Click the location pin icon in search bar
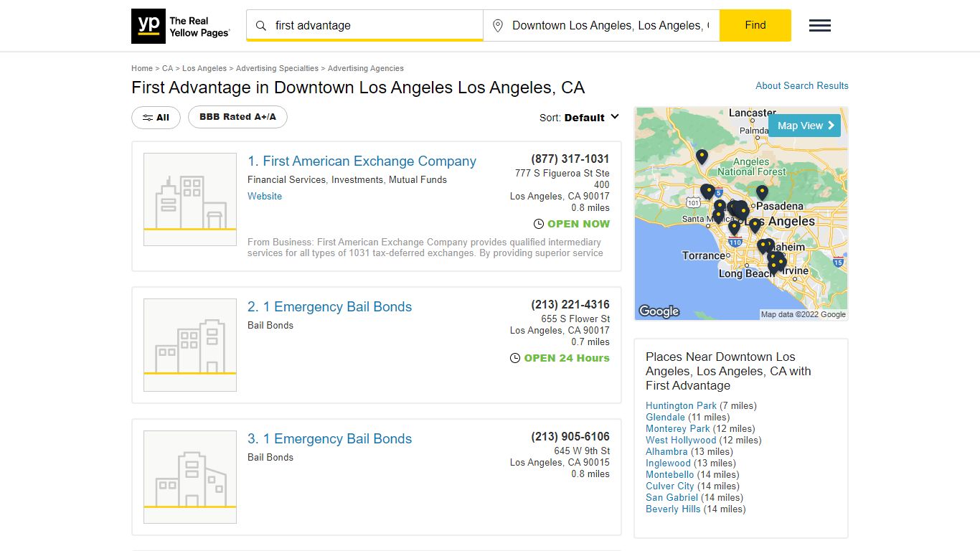 coord(497,26)
